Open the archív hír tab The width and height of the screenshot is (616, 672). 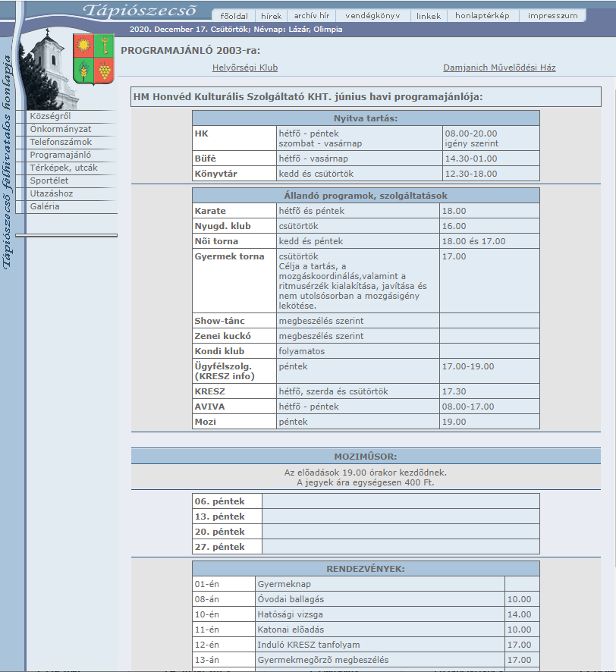(311, 16)
